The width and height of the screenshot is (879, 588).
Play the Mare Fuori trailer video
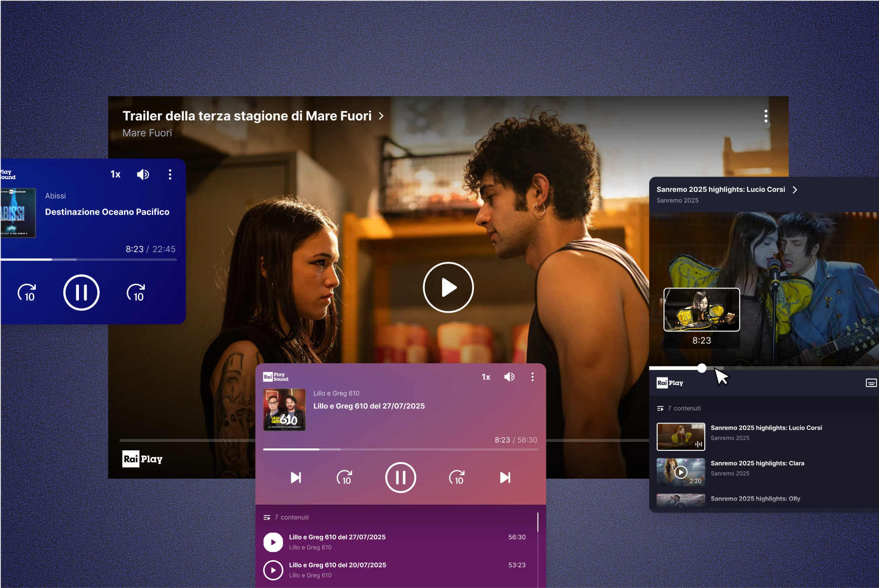448,287
